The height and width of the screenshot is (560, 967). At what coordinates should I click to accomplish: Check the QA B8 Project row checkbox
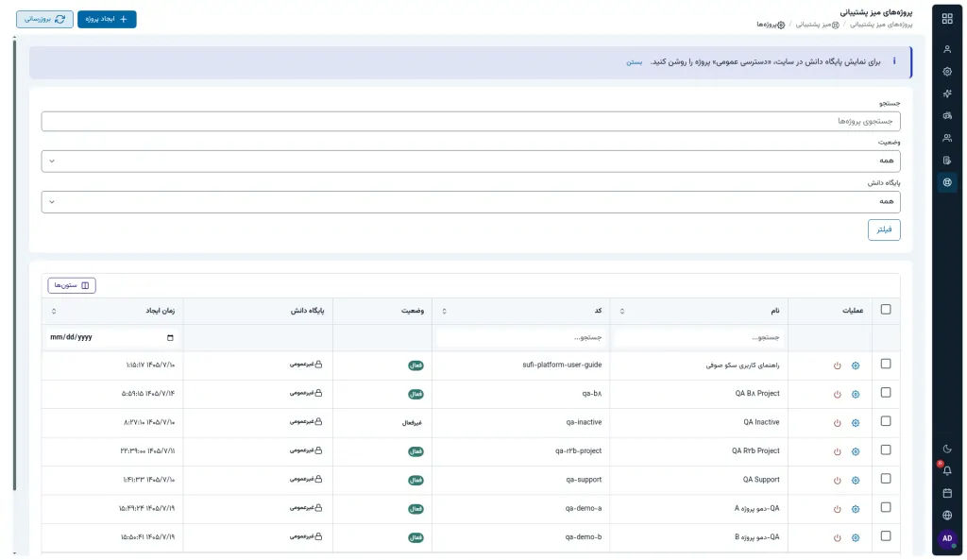pos(886,392)
